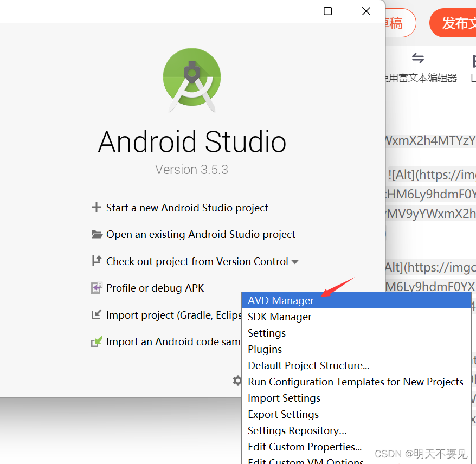Open Run Configuration Templates for New Projects
This screenshot has width=476, height=464.
(x=356, y=382)
